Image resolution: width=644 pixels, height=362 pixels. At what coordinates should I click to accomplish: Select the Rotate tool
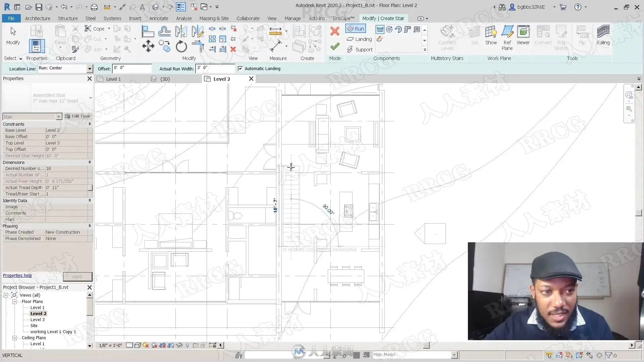(x=181, y=46)
